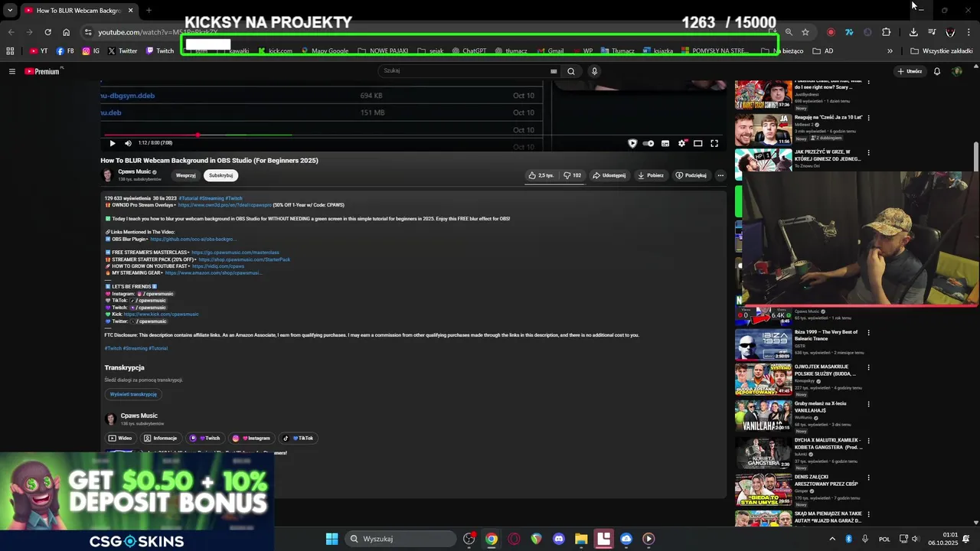Image resolution: width=980 pixels, height=551 pixels.
Task: Expand the hidden bookmarks chevron
Action: coord(890,51)
